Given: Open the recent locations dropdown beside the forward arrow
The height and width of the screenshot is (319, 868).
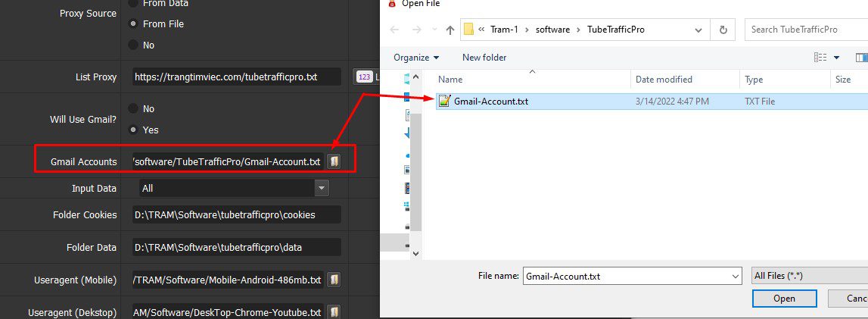Looking at the screenshot, I should coord(434,30).
